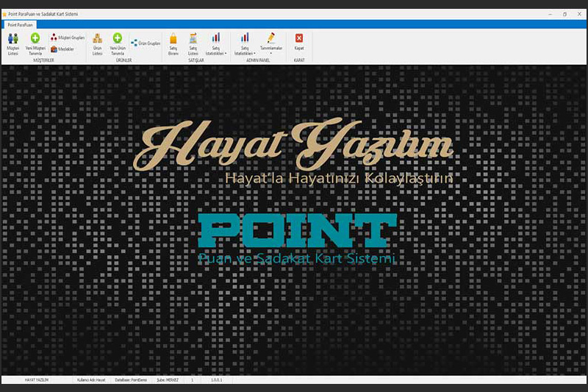Screen dimensions: 588x392
Task: Click Yeni Ürün Tanımla green plus
Action: 118,44
